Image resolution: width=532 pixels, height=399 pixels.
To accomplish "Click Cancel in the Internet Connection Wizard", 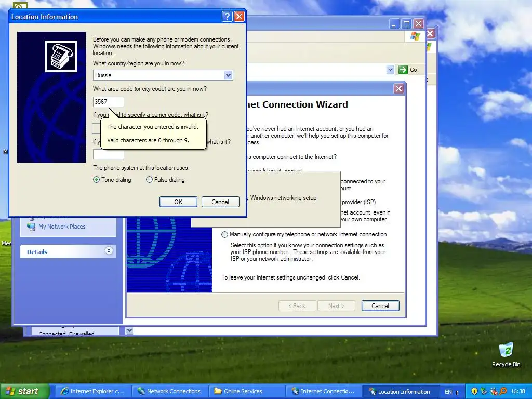I will tap(380, 305).
